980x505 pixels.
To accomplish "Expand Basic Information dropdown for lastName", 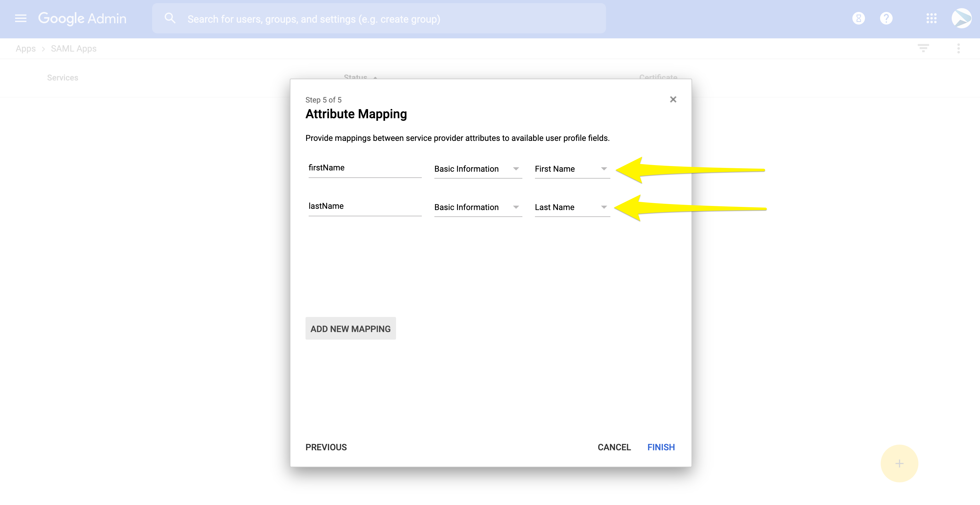I will click(478, 208).
